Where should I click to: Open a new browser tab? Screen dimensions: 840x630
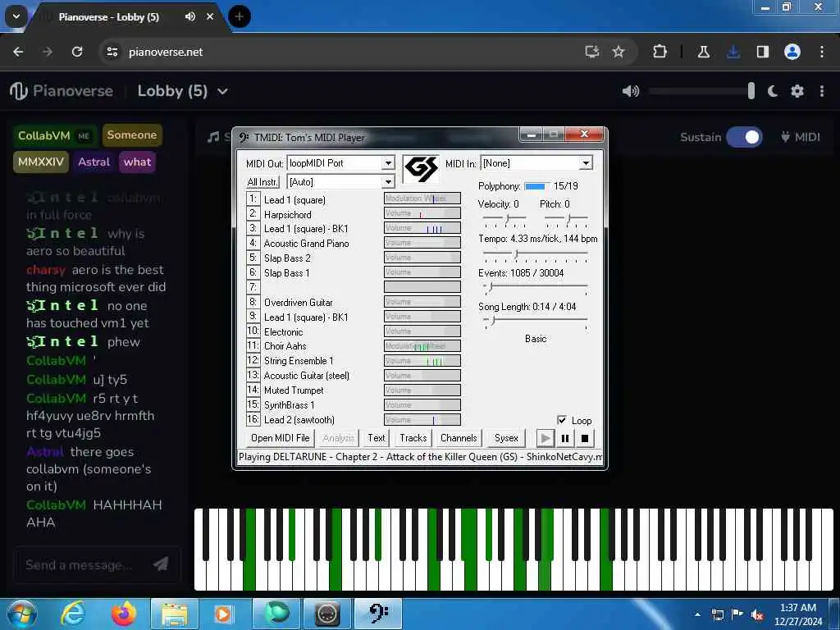pyautogui.click(x=240, y=16)
